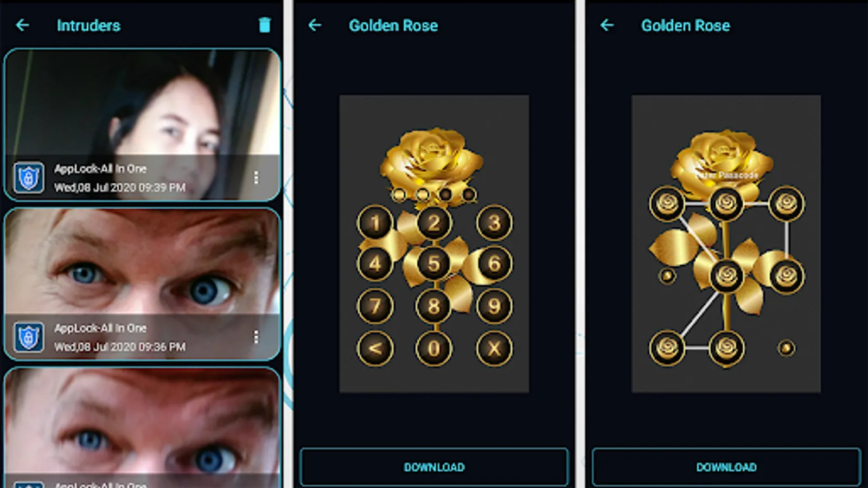Tap the AppLock shield icon on second entry
Viewport: 868px width, 488px height.
tap(29, 337)
